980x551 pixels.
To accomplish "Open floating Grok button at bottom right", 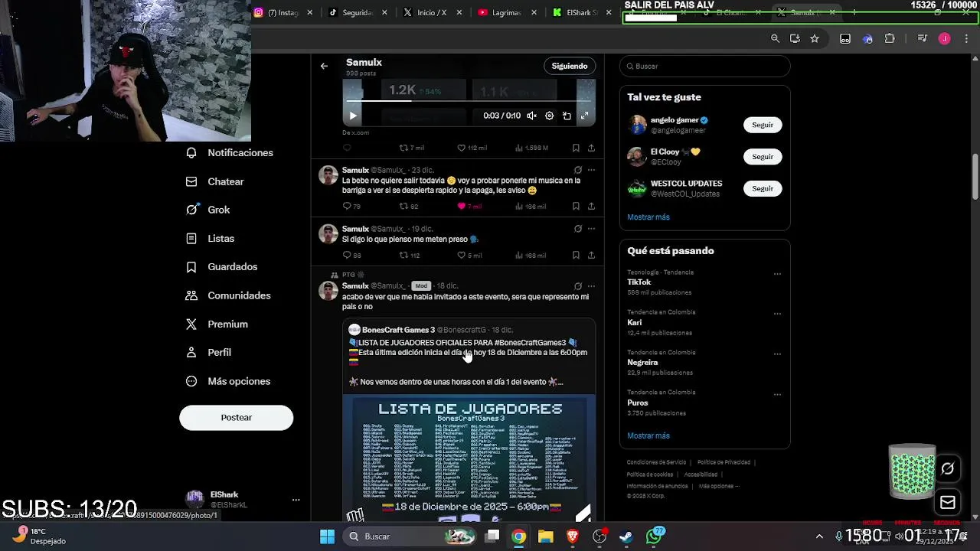I will point(948,468).
